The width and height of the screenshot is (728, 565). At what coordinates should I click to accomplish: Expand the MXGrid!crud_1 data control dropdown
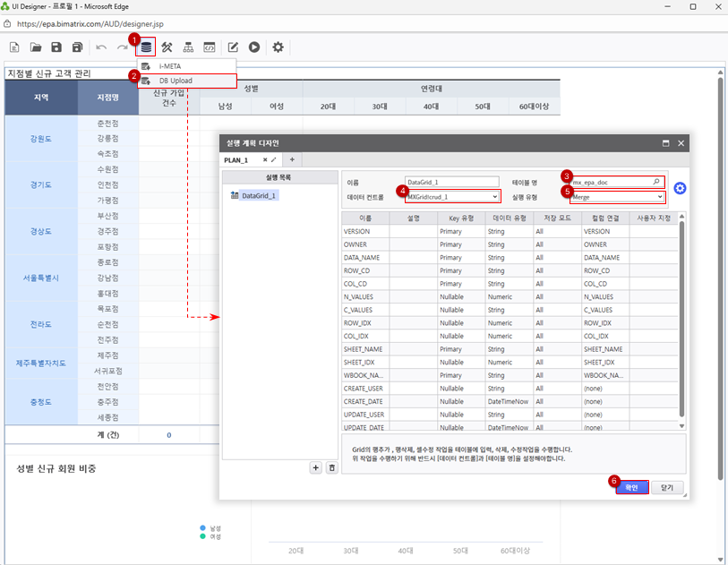tap(494, 196)
